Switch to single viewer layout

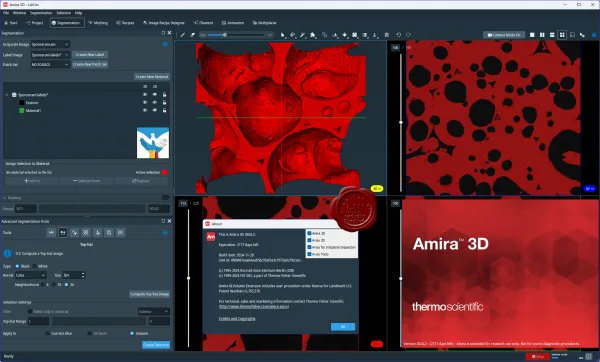point(532,35)
